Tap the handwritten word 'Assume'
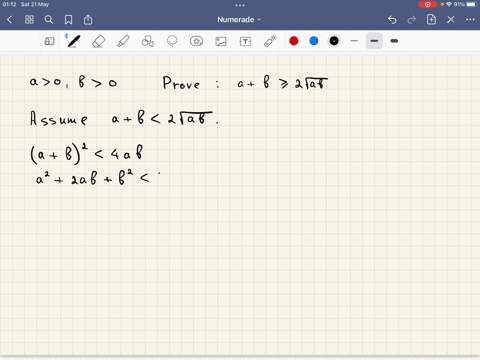 coord(59,119)
